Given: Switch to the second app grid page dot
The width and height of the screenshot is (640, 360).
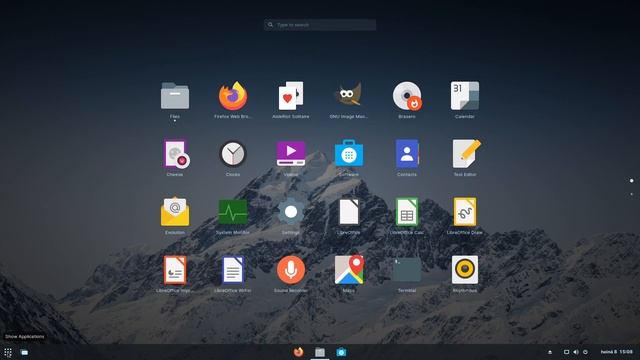Looking at the screenshot, I should tap(631, 194).
